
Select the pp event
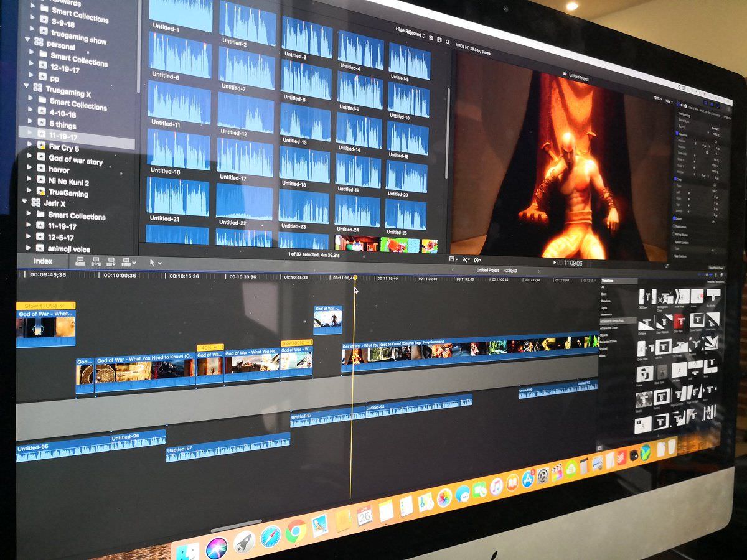[55, 78]
